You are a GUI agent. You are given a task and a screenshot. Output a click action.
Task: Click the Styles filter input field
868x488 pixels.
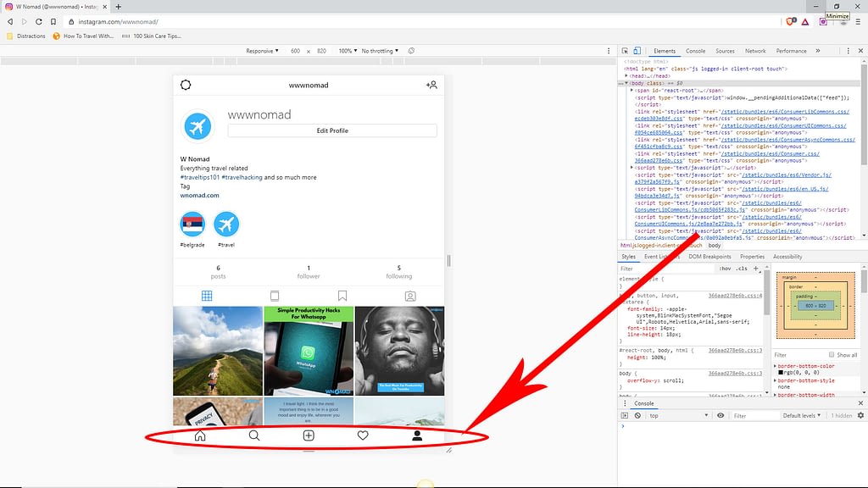click(x=667, y=269)
